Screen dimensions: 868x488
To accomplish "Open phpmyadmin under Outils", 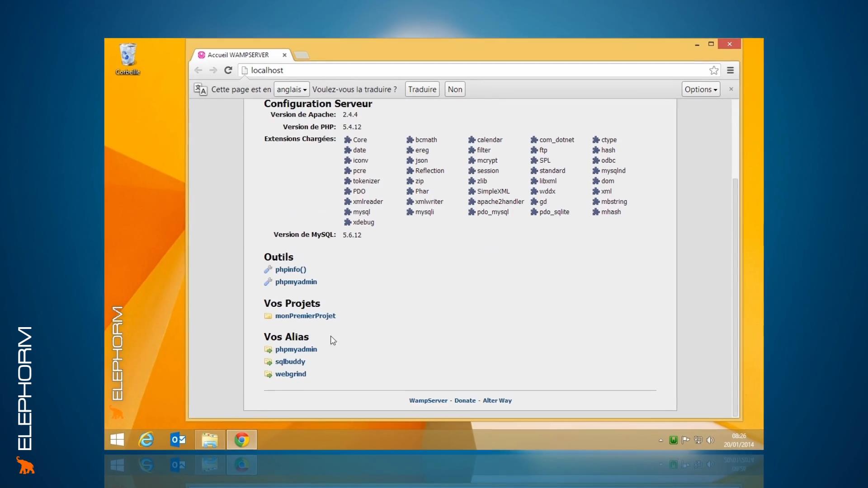I will (x=295, y=282).
